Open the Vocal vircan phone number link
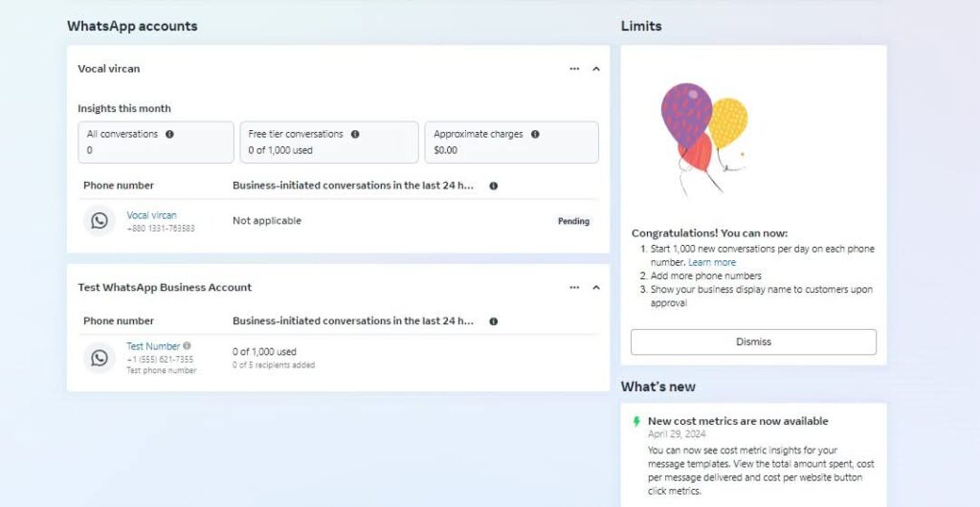This screenshot has height=507, width=980. [152, 215]
